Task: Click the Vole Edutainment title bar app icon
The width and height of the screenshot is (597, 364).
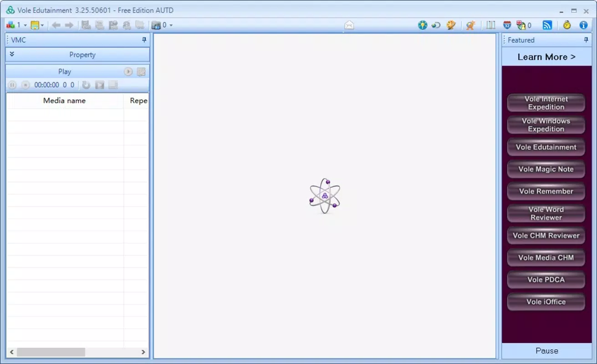Action: 10,10
